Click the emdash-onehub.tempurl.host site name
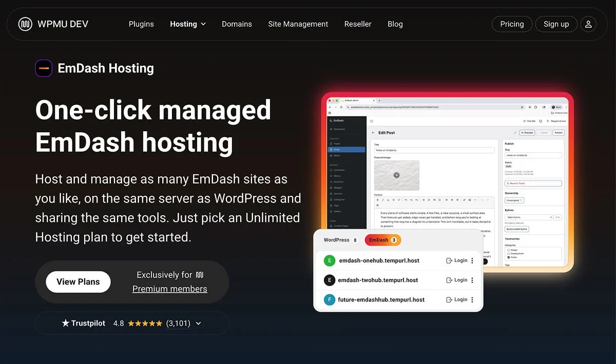 point(379,260)
